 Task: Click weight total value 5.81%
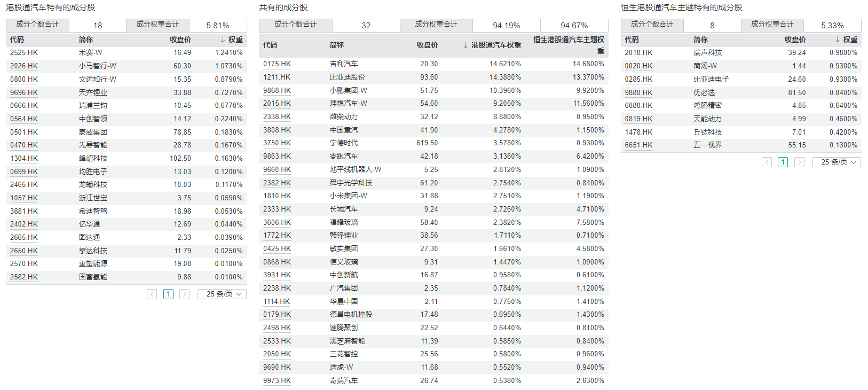point(218,26)
